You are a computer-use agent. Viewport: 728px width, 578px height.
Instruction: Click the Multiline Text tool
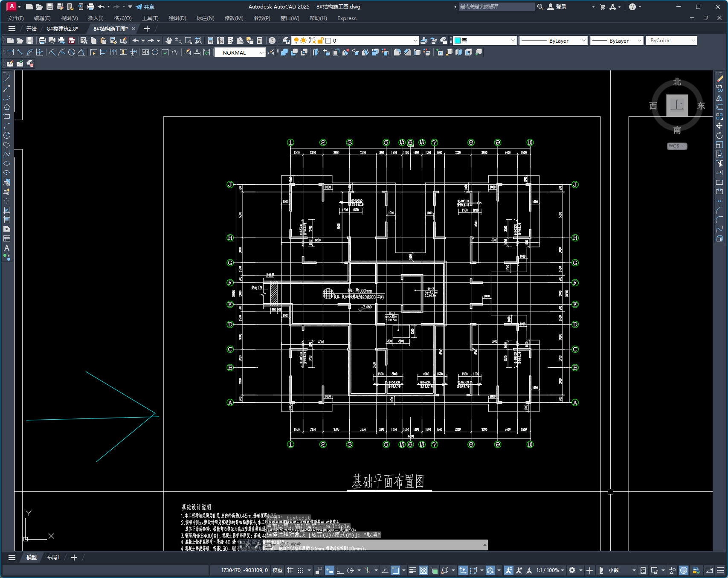7,248
